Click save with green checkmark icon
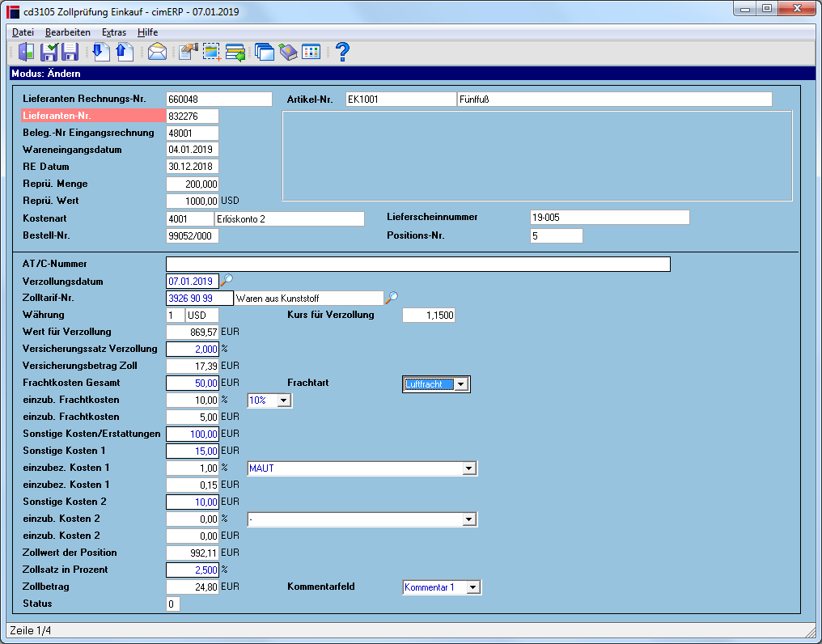The width and height of the screenshot is (822, 644). [49, 52]
